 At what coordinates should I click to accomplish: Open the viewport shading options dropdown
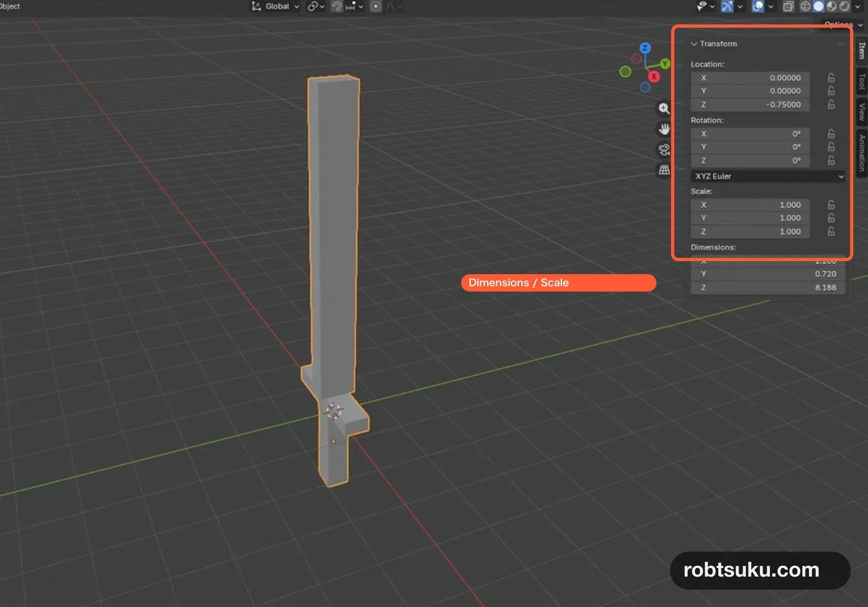click(858, 7)
